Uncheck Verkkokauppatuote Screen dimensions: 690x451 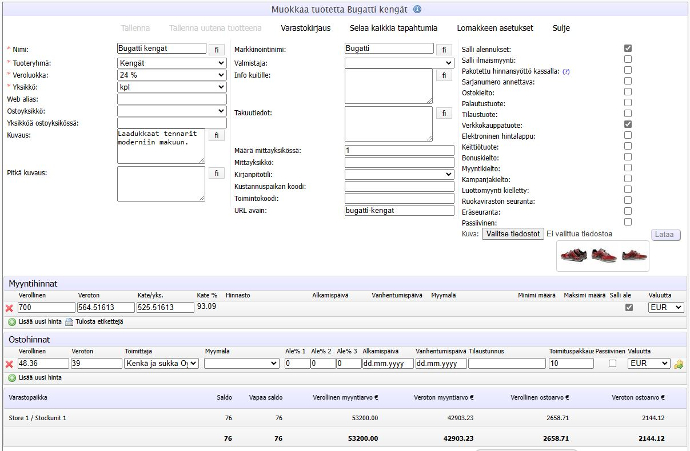(628, 124)
